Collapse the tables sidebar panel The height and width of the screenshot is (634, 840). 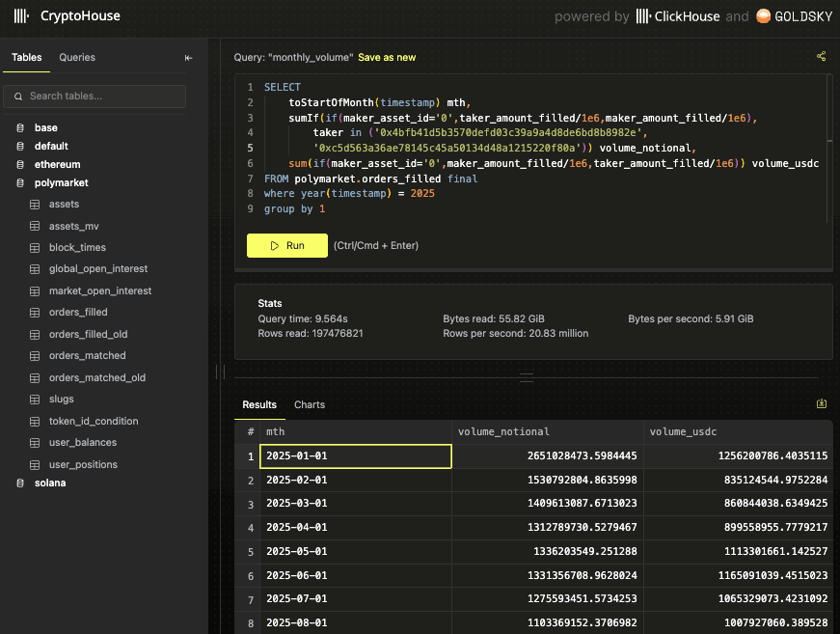(188, 58)
